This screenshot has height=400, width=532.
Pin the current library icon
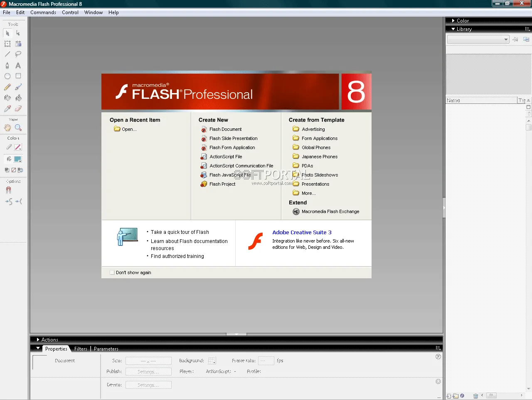pos(515,39)
